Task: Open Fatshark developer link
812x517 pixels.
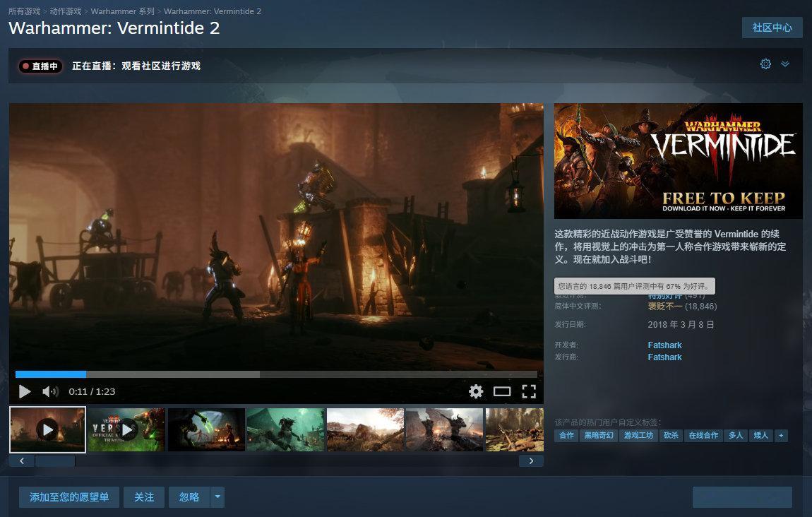Action: (x=664, y=345)
